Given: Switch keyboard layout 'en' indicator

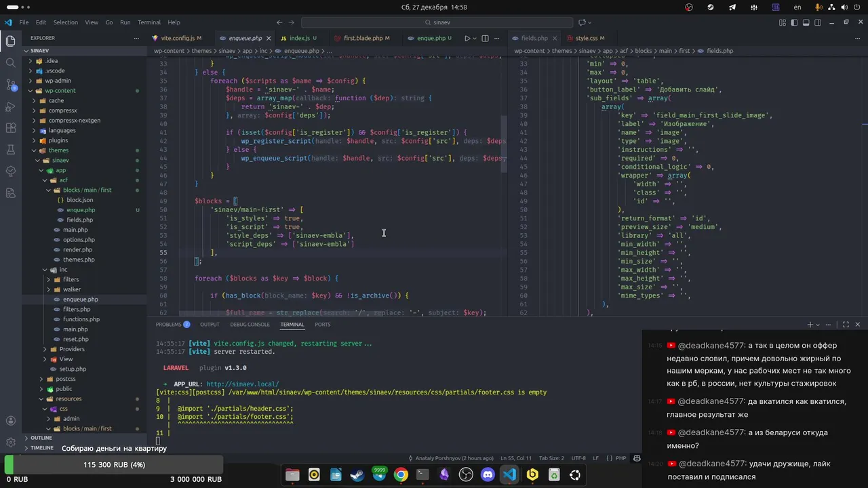Looking at the screenshot, I should (x=797, y=7).
